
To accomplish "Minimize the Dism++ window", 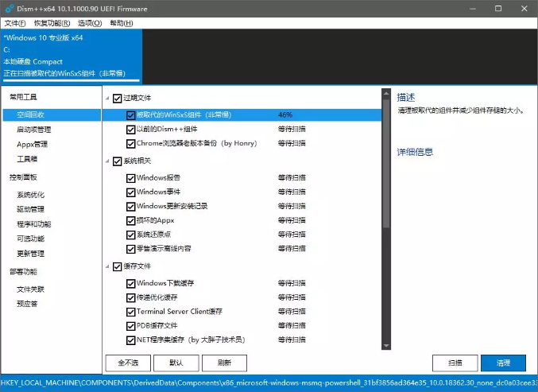I will (x=473, y=9).
